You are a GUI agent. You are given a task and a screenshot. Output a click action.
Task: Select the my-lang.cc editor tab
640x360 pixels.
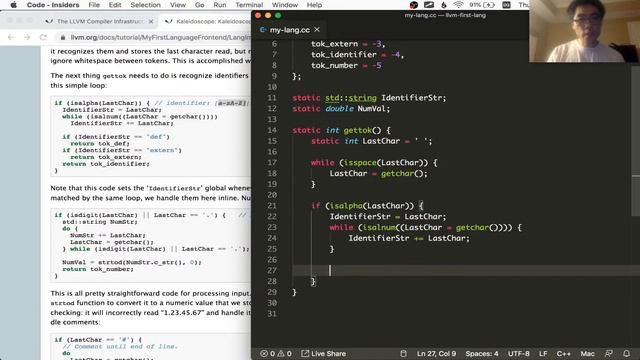[289, 30]
